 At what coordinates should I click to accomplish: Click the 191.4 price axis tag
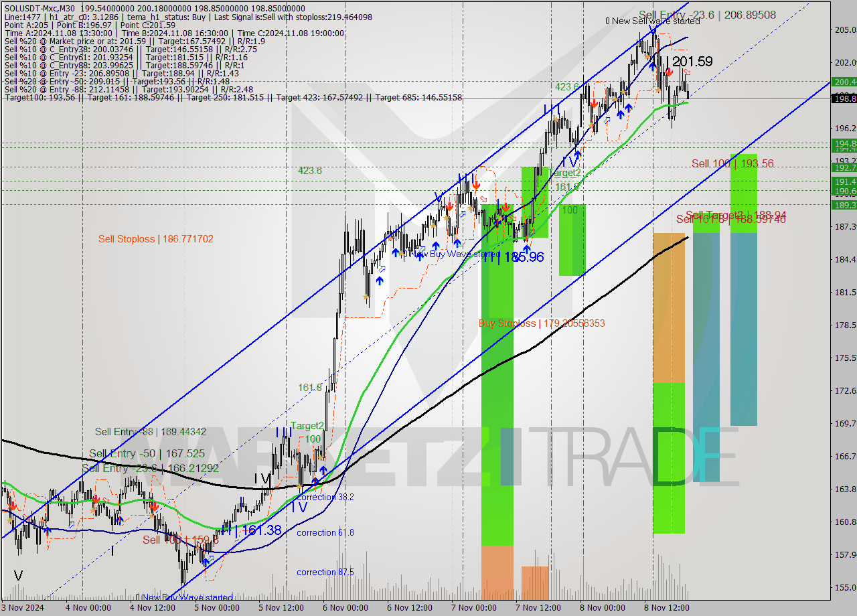click(844, 181)
